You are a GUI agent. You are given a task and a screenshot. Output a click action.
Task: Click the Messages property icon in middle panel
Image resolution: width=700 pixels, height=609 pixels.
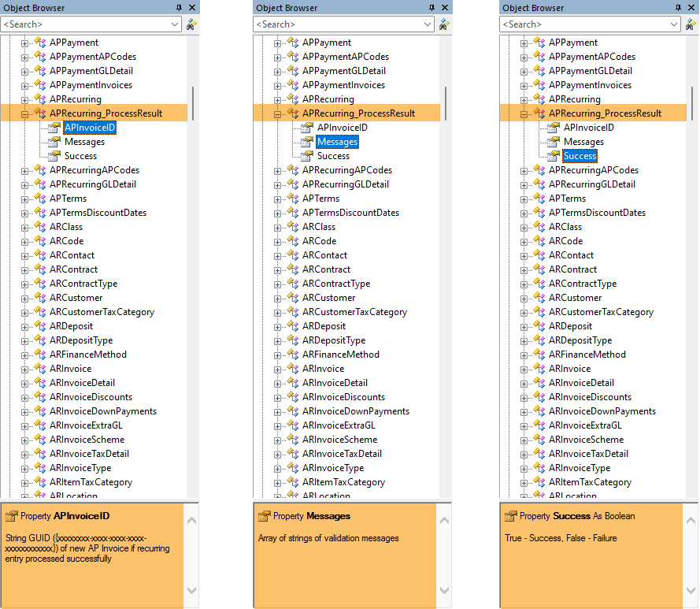click(307, 142)
